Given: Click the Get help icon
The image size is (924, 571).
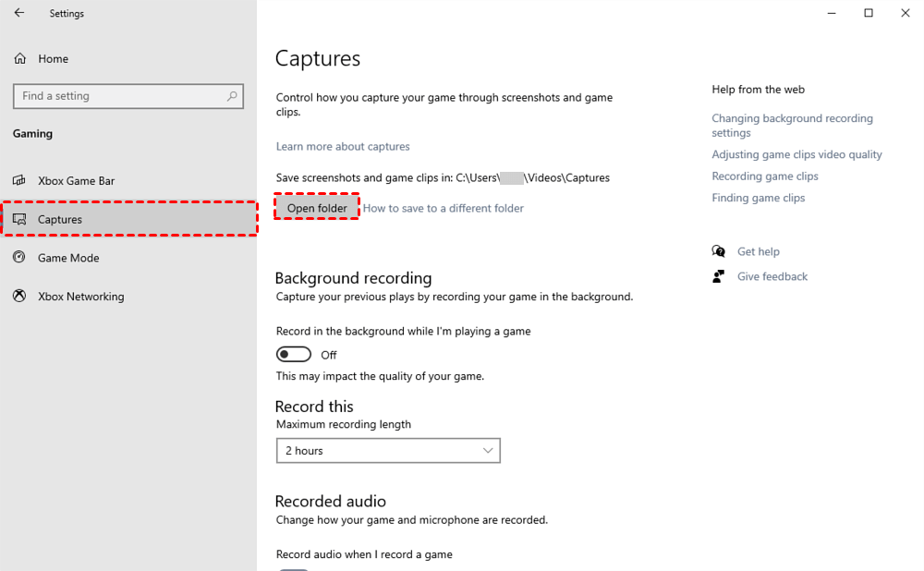Looking at the screenshot, I should (x=719, y=251).
